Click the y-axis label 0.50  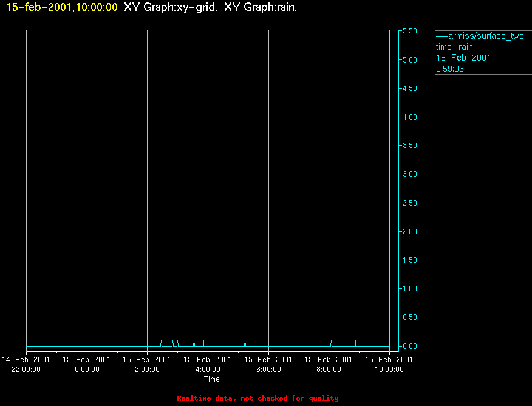click(409, 317)
